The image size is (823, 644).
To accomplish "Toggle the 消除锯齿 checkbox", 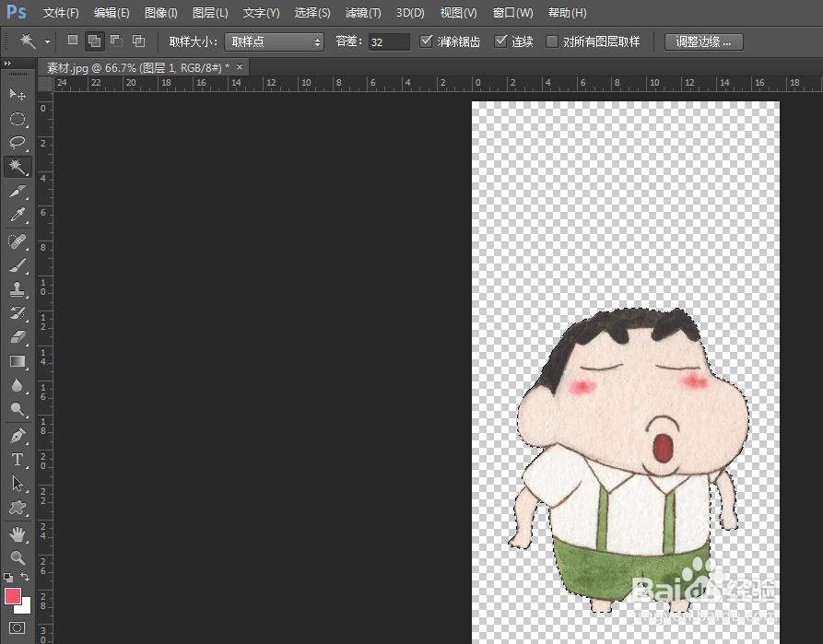I will click(x=426, y=41).
